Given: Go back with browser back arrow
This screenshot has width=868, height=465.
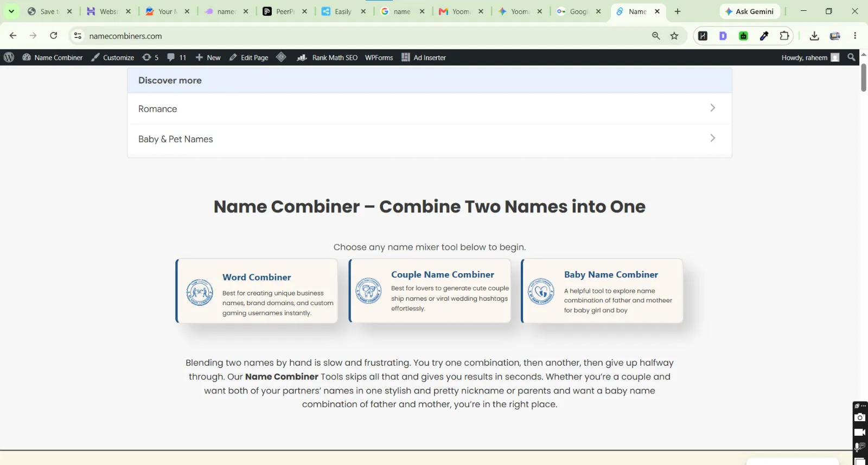Looking at the screenshot, I should (13, 36).
